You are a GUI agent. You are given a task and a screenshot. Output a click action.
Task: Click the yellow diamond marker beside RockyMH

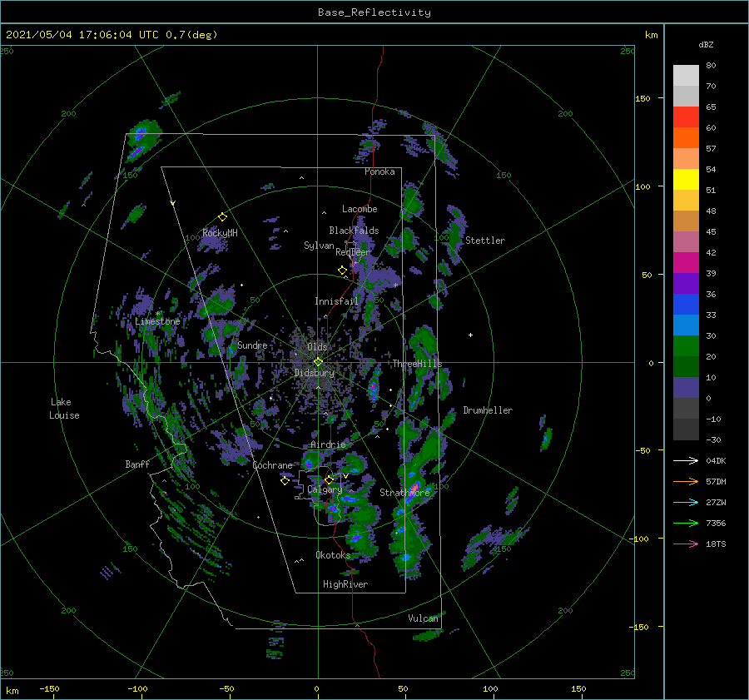pyautogui.click(x=222, y=217)
